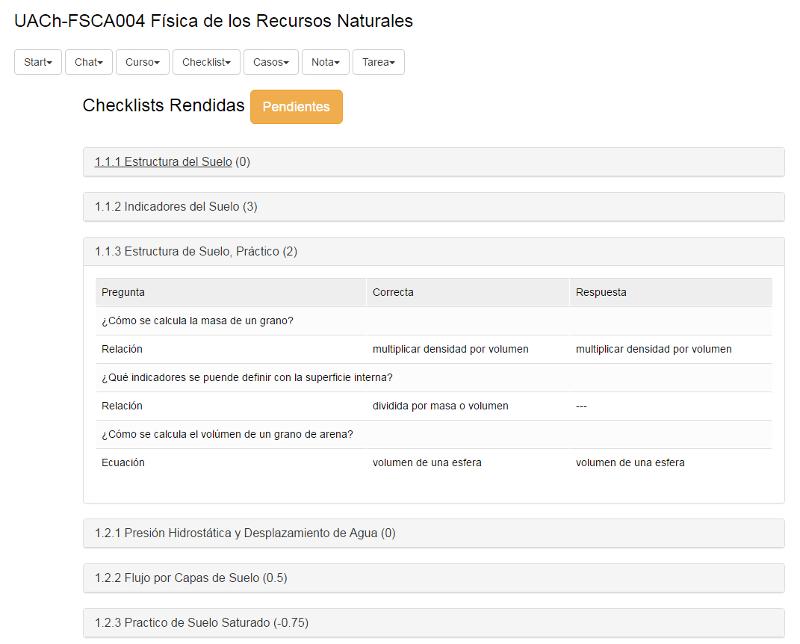This screenshot has height=644, width=800.
Task: Open the Casos menu
Action: [x=271, y=62]
